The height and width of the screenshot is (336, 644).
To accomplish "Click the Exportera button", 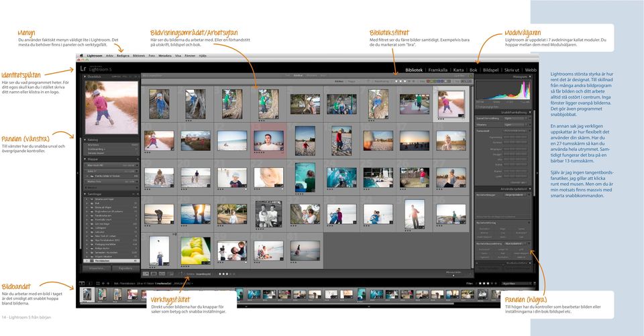I will [125, 268].
